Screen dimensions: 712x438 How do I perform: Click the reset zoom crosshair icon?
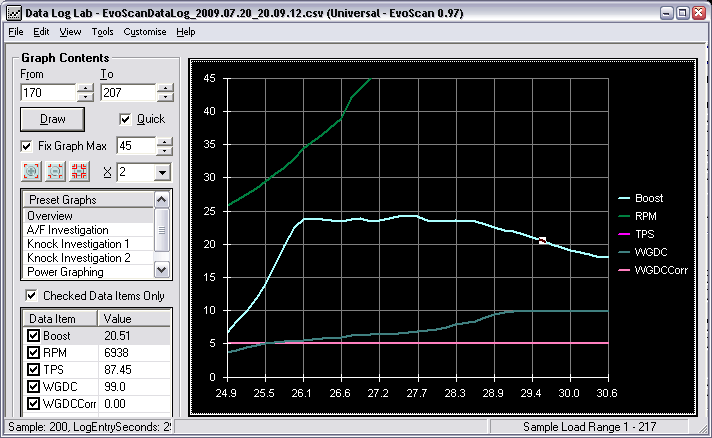pos(79,172)
